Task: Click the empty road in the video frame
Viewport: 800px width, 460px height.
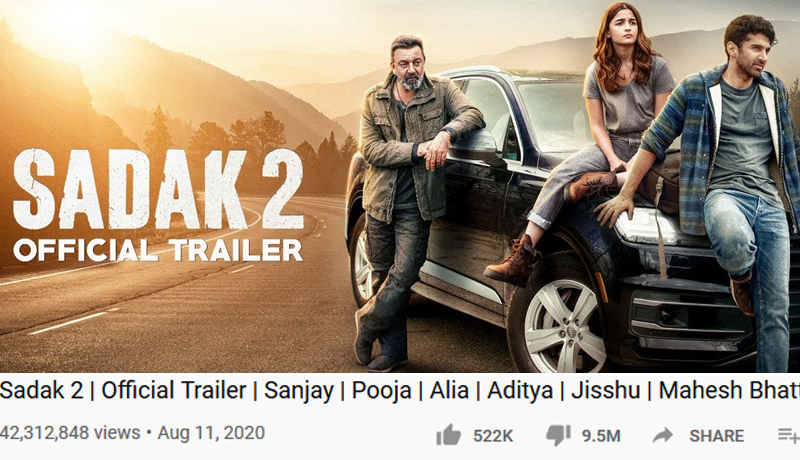Action: pos(168,311)
